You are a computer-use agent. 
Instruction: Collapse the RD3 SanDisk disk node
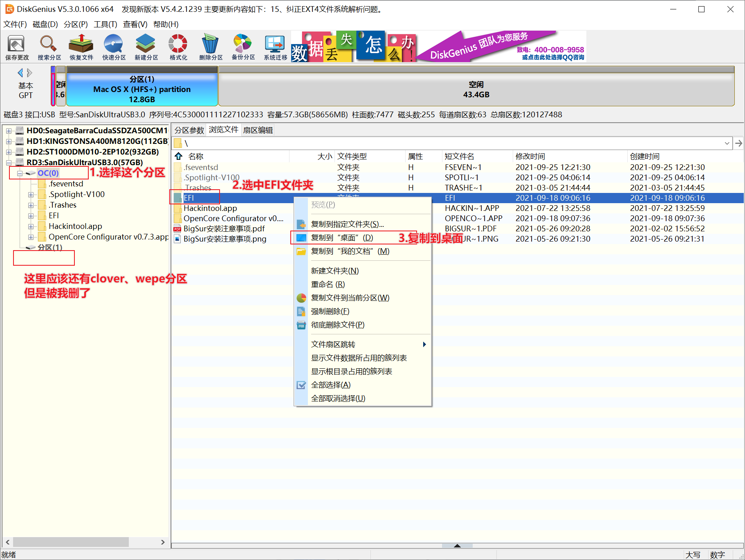[x=9, y=163]
